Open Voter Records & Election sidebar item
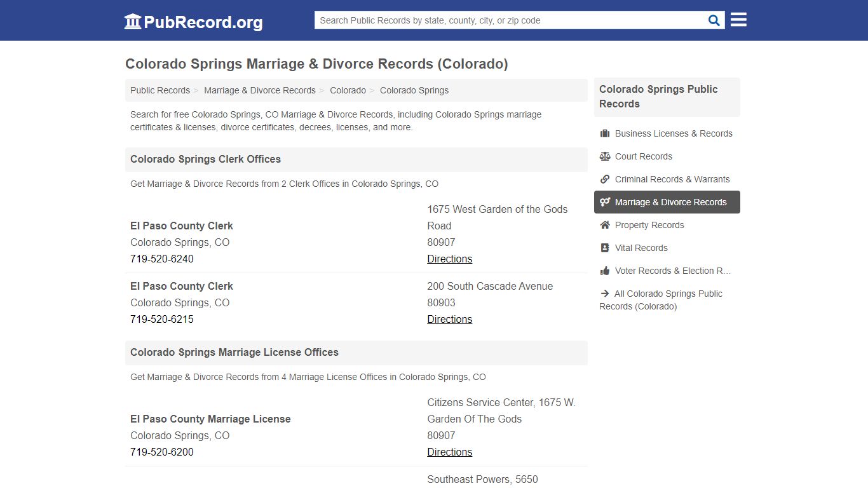The height and width of the screenshot is (488, 868). point(667,271)
